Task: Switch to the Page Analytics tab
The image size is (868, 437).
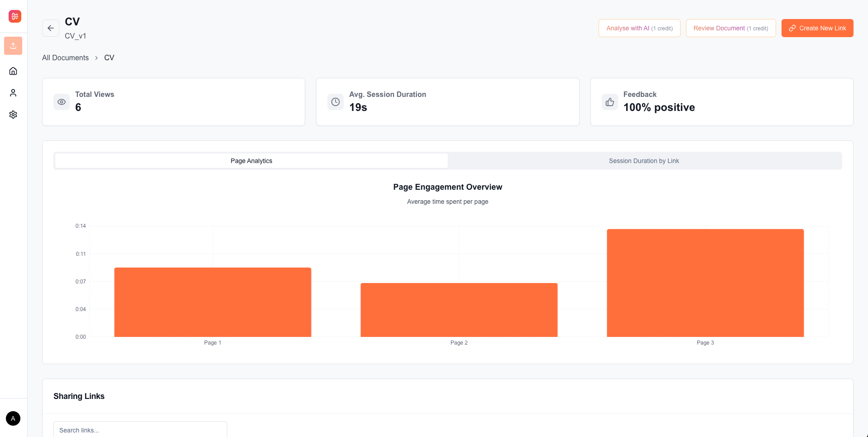Action: (251, 161)
